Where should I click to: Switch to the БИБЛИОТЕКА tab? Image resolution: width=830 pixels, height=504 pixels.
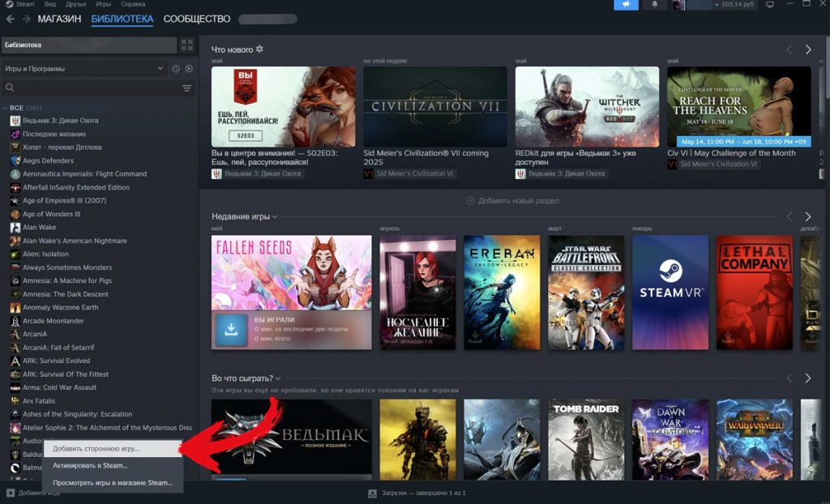point(122,19)
